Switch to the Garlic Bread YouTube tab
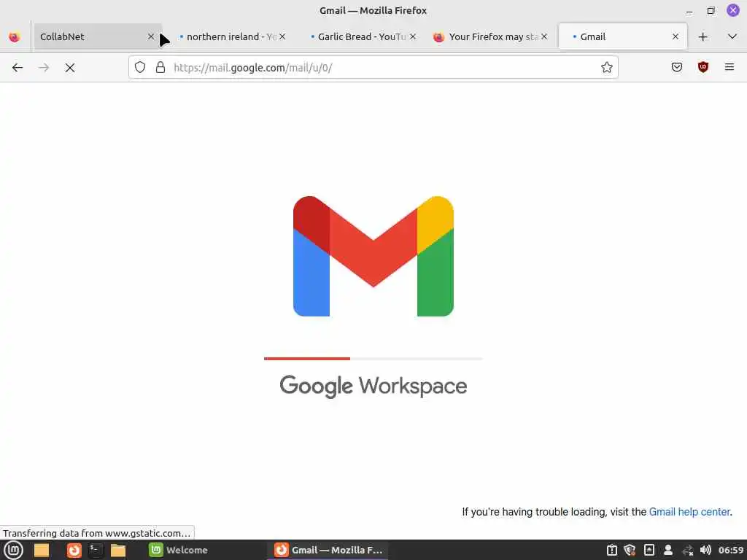This screenshot has height=560, width=747. [357, 36]
